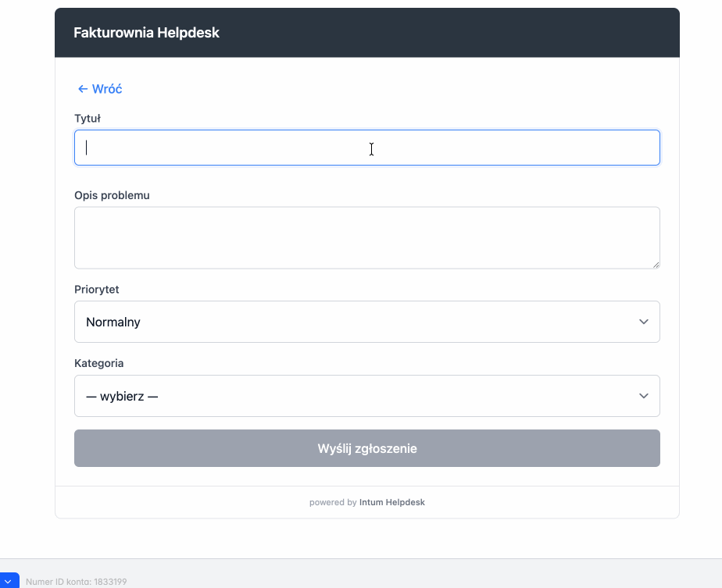The width and height of the screenshot is (722, 588).
Task: Click the Kategoria label
Action: point(98,363)
